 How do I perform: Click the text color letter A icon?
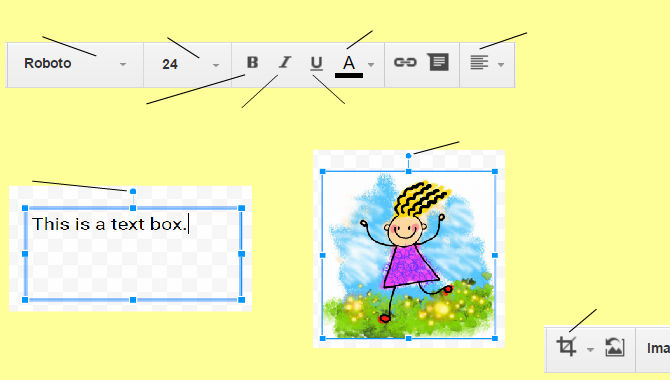pos(349,62)
